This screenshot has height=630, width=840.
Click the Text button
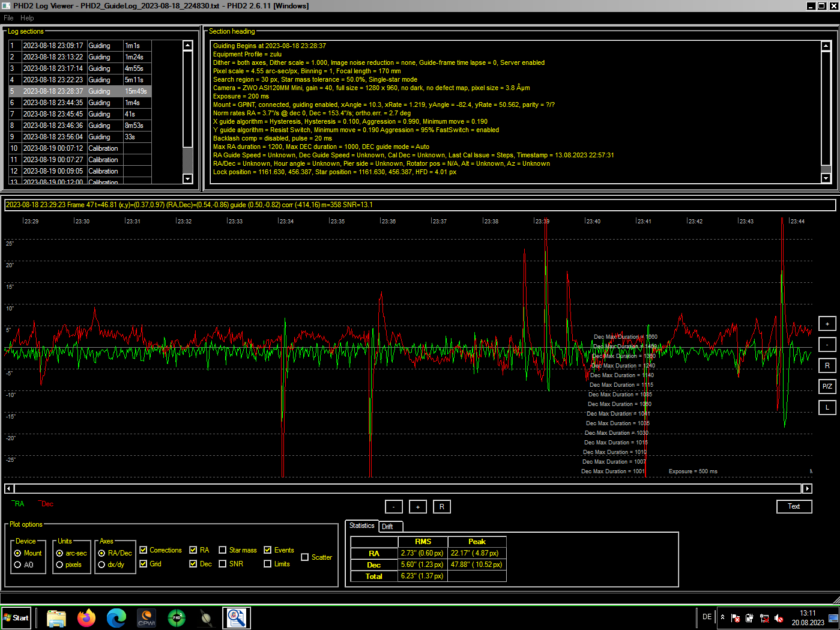pos(794,506)
